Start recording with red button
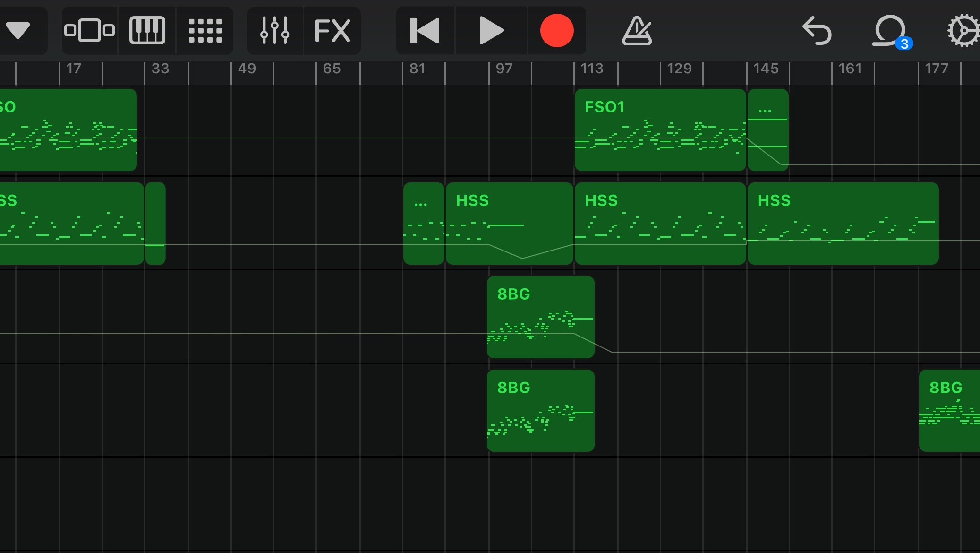The height and width of the screenshot is (553, 980). [x=557, y=31]
